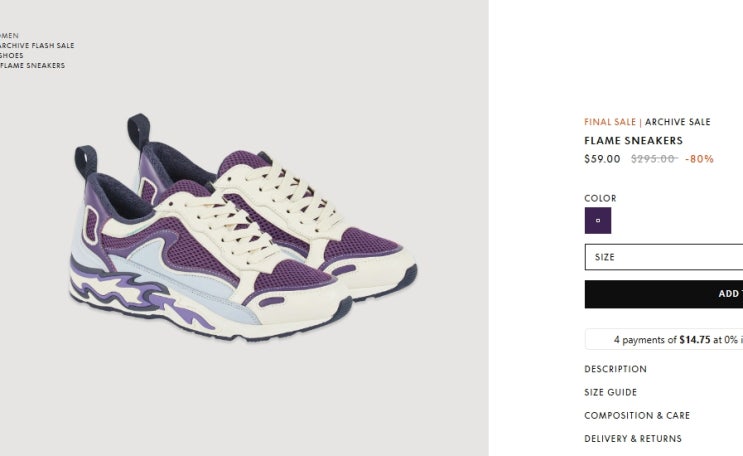Click the ARCHIVE SALE label

[678, 122]
